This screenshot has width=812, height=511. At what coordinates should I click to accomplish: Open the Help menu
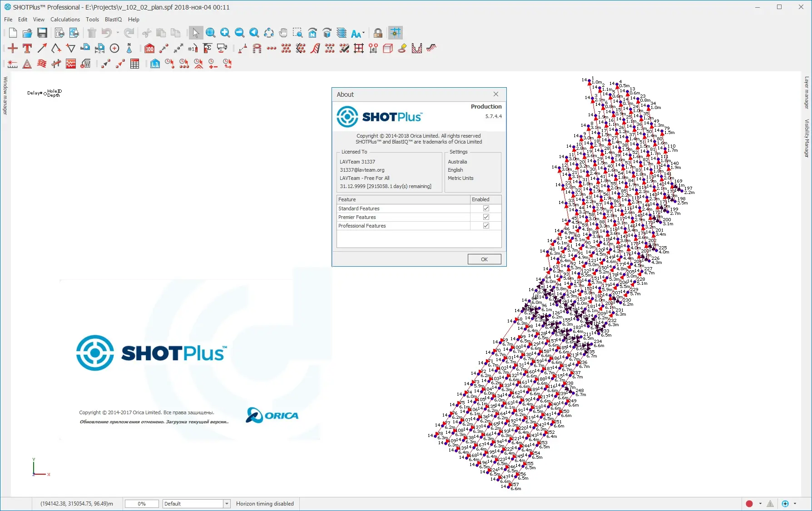134,20
